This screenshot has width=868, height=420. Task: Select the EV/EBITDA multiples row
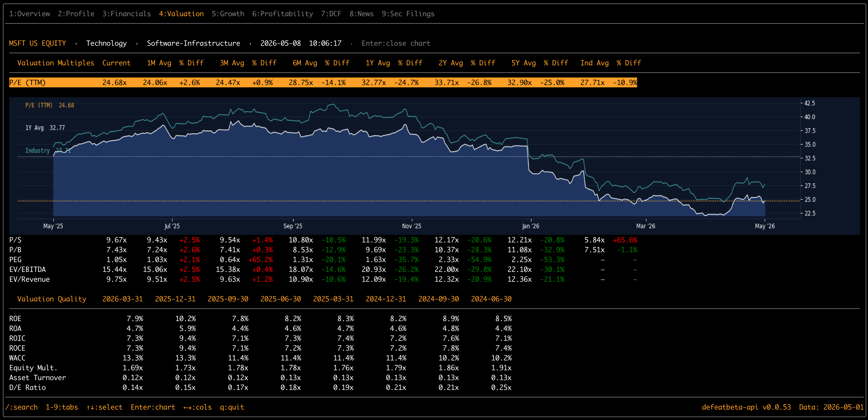point(323,270)
